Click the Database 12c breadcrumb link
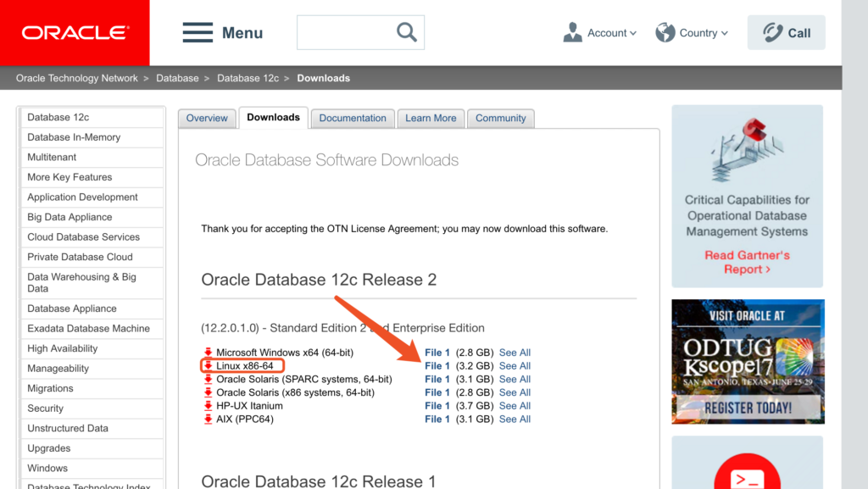Viewport: 868px width, 489px height. [x=248, y=77]
